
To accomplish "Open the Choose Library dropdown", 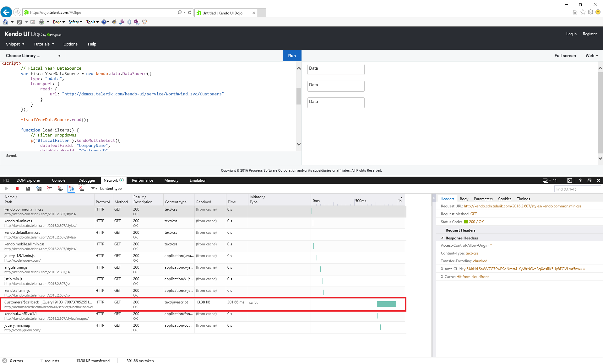I will click(33, 56).
